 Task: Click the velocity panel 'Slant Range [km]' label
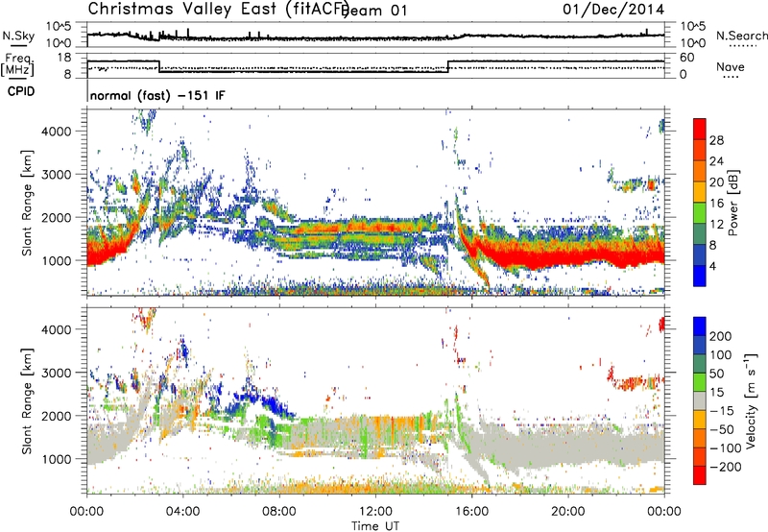click(x=27, y=401)
